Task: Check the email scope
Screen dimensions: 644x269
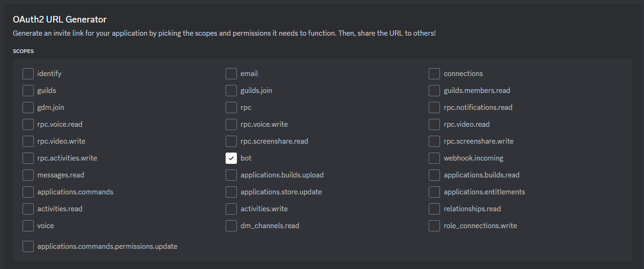Action: pos(231,74)
